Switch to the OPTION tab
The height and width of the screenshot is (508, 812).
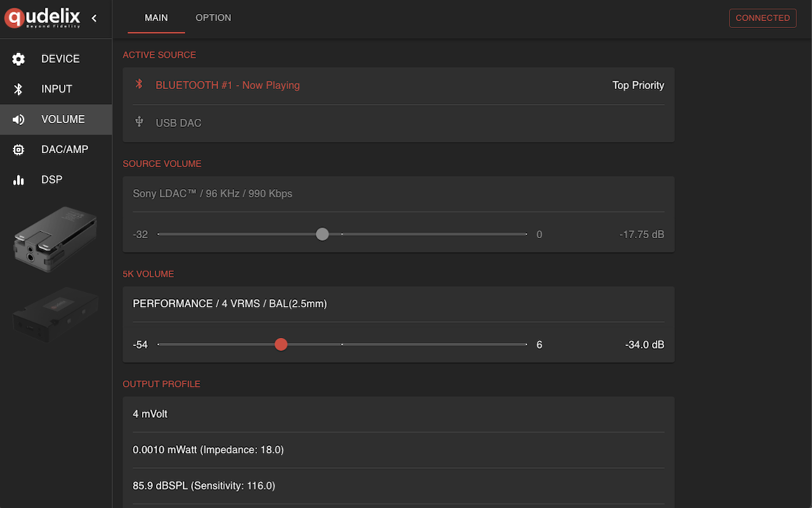click(x=213, y=18)
